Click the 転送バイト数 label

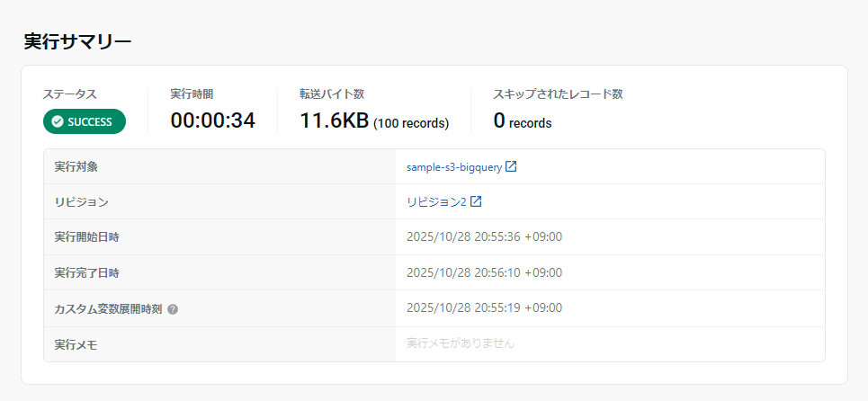[x=332, y=94]
